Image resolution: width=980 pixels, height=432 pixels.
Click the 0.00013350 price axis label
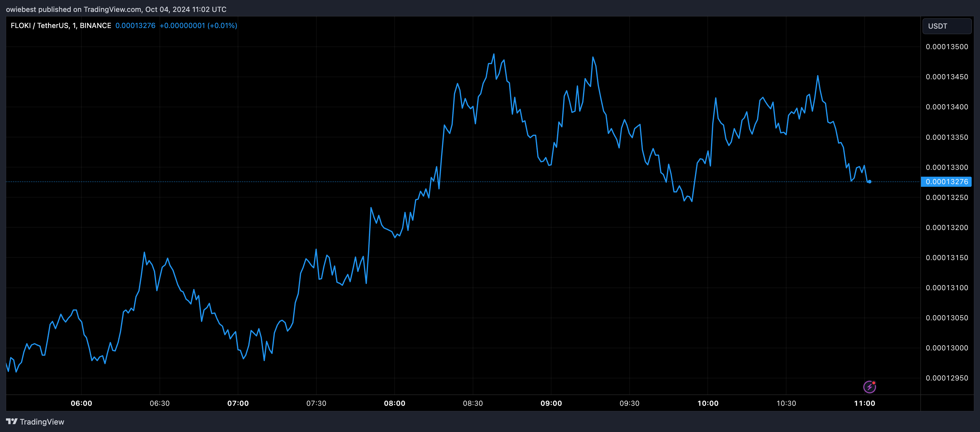point(947,137)
